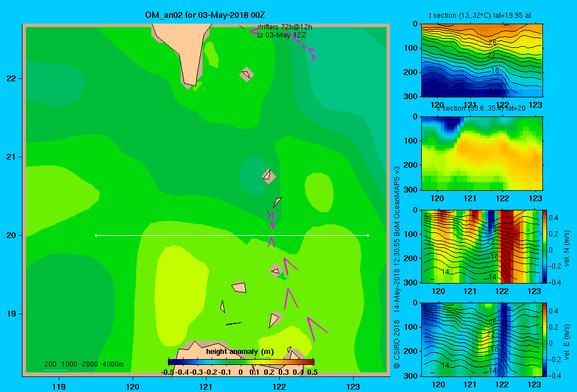This screenshot has height=392, width=577.
Task: Select longitude label 120 under vel. N section
Action: pyautogui.click(x=439, y=291)
